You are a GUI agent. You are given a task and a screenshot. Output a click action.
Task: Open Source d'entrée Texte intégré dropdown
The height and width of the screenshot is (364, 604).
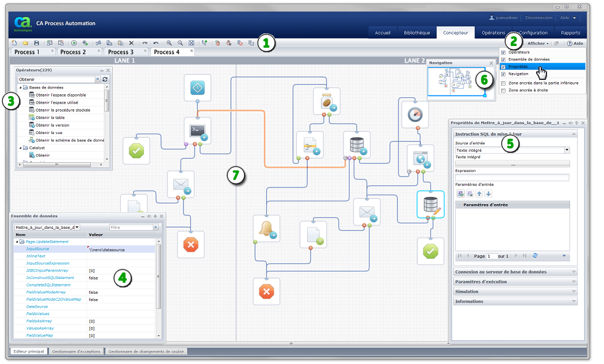pos(567,150)
